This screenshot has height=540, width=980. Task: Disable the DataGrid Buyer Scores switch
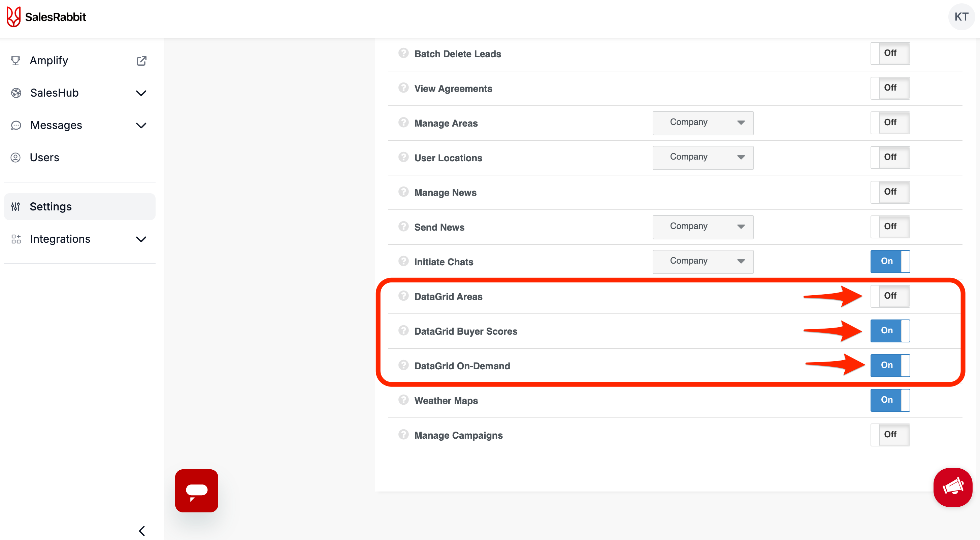(890, 331)
